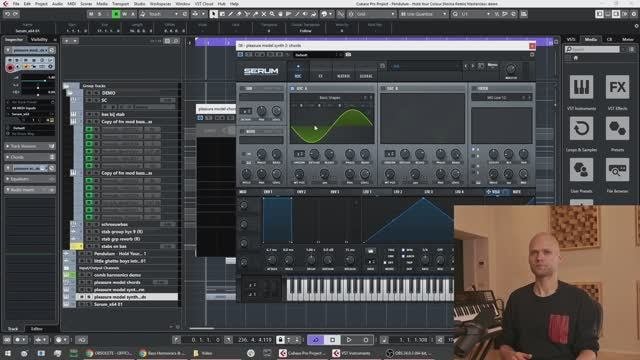Click the Serum logo
Screen dimensions: 640x360
point(261,71)
